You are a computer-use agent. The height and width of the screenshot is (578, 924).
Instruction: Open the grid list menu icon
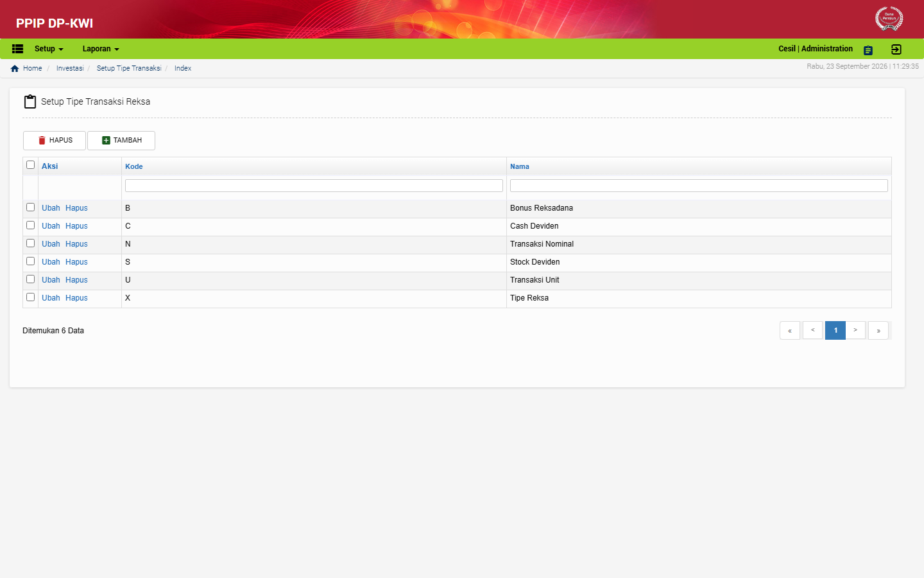click(x=17, y=49)
